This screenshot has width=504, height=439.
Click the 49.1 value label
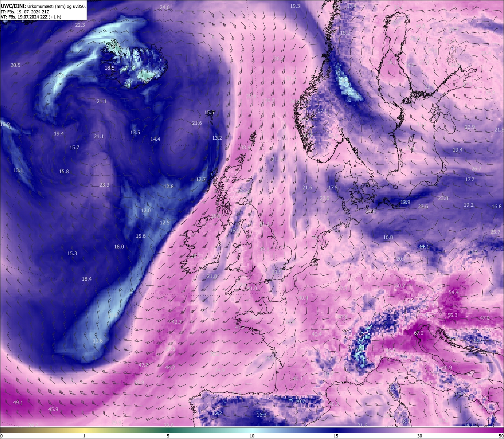[18, 403]
